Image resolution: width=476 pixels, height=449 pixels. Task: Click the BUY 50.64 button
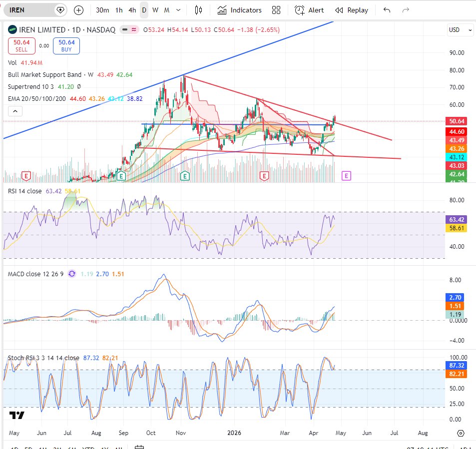66,46
